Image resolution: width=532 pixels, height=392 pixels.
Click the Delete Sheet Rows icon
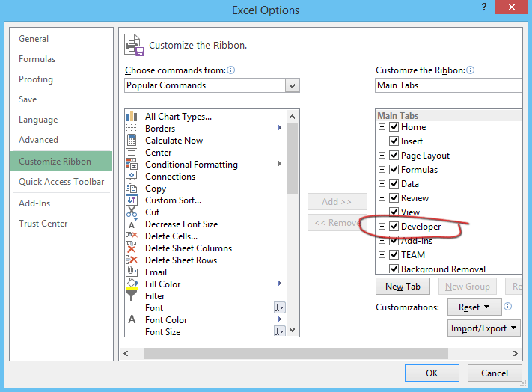point(132,260)
